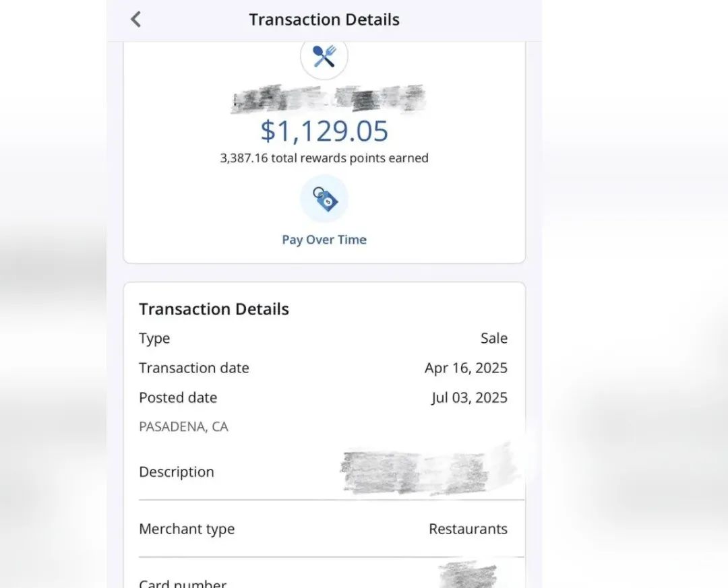
Task: Tap the total rewards points earned text
Action: pyautogui.click(x=324, y=158)
